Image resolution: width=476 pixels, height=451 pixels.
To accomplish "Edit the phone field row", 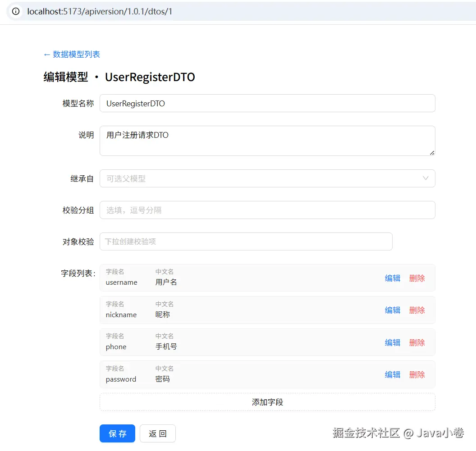I will click(x=393, y=343).
